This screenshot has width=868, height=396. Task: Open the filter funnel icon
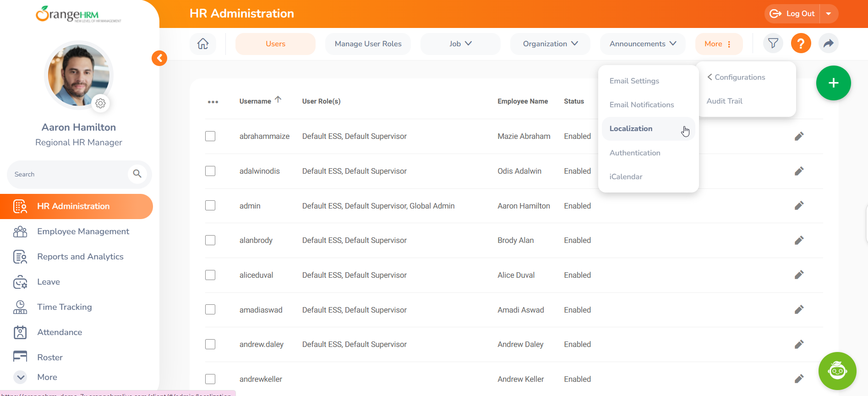[x=773, y=44]
